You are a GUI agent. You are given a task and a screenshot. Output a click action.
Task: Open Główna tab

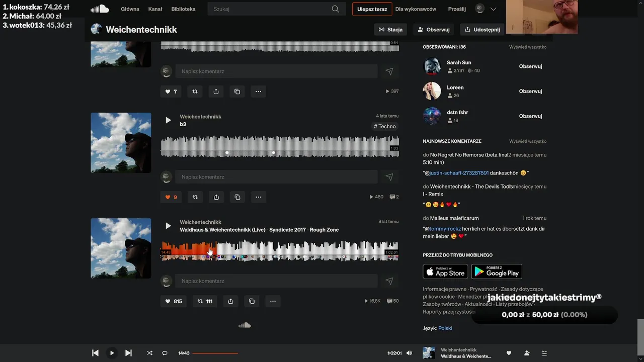tap(130, 9)
